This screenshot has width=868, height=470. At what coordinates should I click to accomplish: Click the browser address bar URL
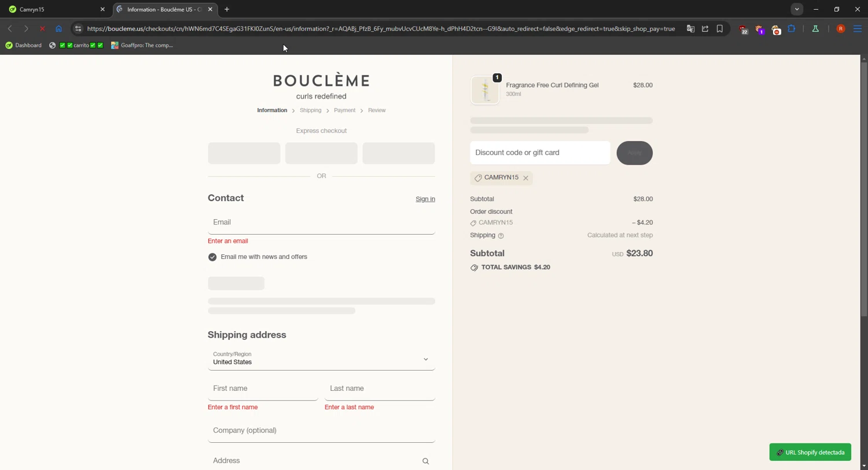381,28
